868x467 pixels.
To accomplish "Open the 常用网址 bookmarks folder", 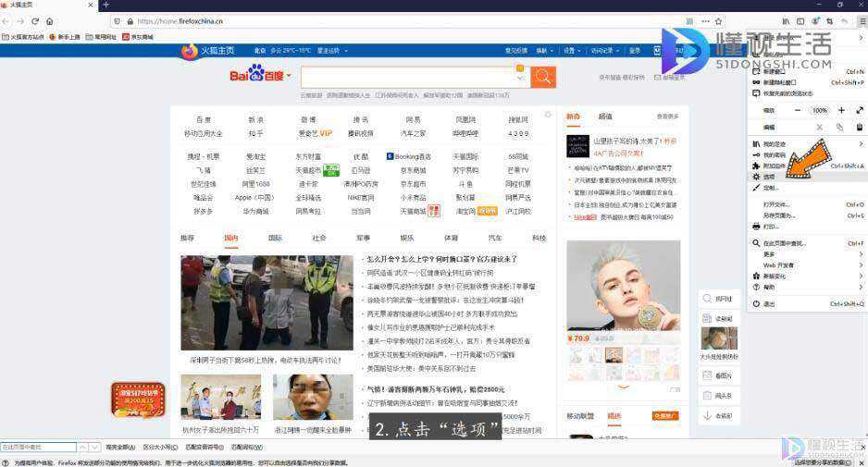I will [x=101, y=37].
